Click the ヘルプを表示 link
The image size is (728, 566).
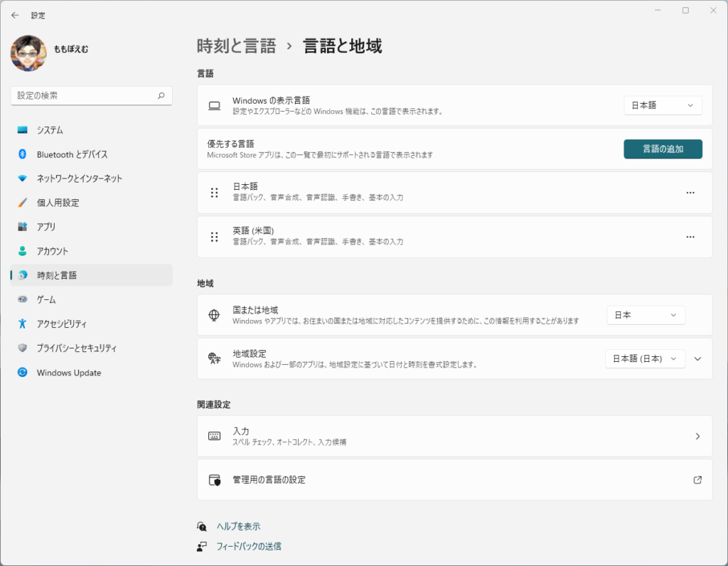pyautogui.click(x=239, y=526)
